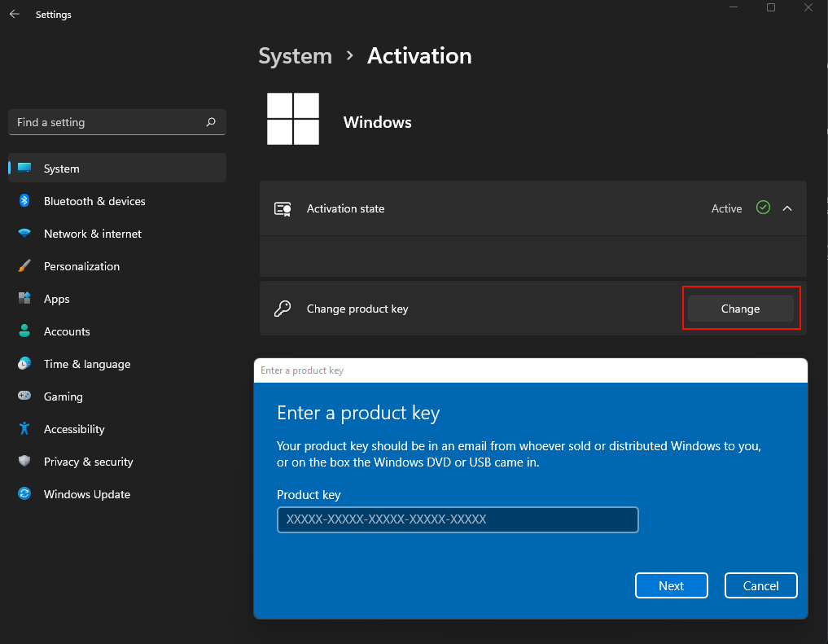Click the Gaming controller icon
828x644 pixels.
(24, 396)
